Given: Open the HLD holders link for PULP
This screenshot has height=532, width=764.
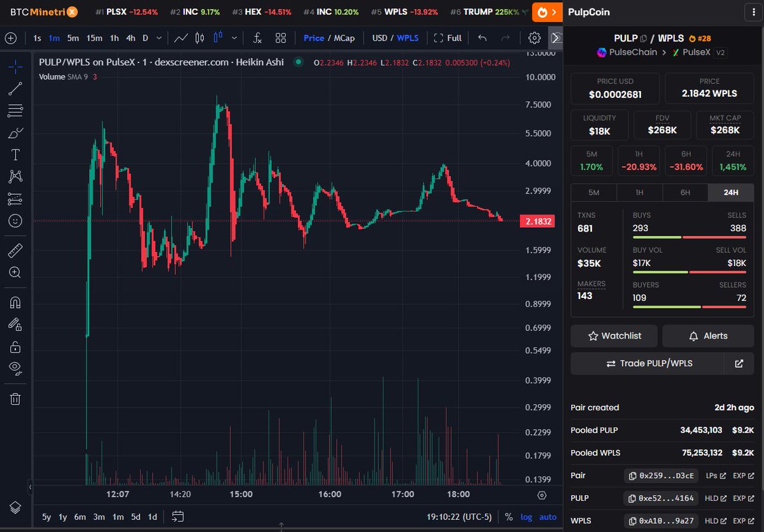Looking at the screenshot, I should tap(716, 498).
